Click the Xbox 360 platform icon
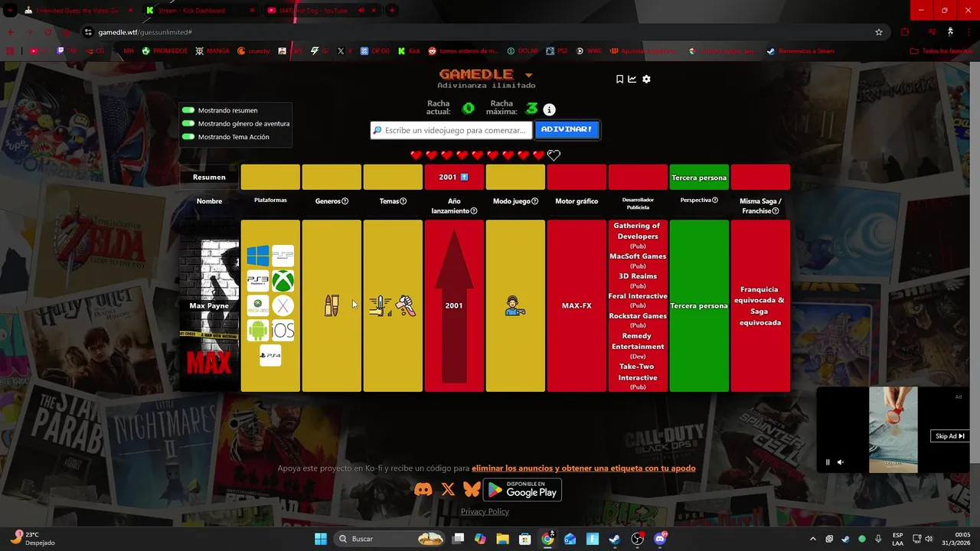 coord(258,306)
